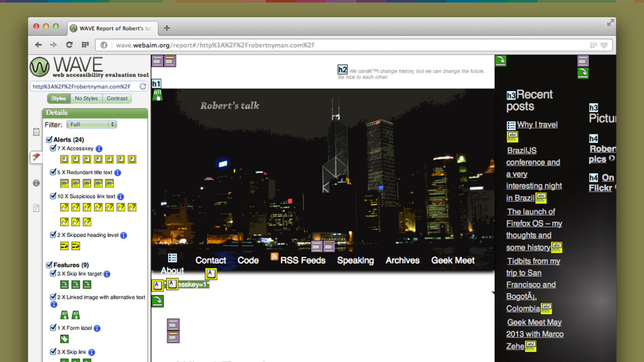
Task: Click browser reload button
Action: [69, 45]
